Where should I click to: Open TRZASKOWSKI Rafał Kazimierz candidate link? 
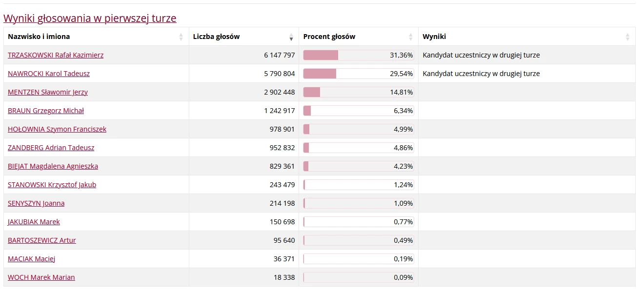(56, 55)
